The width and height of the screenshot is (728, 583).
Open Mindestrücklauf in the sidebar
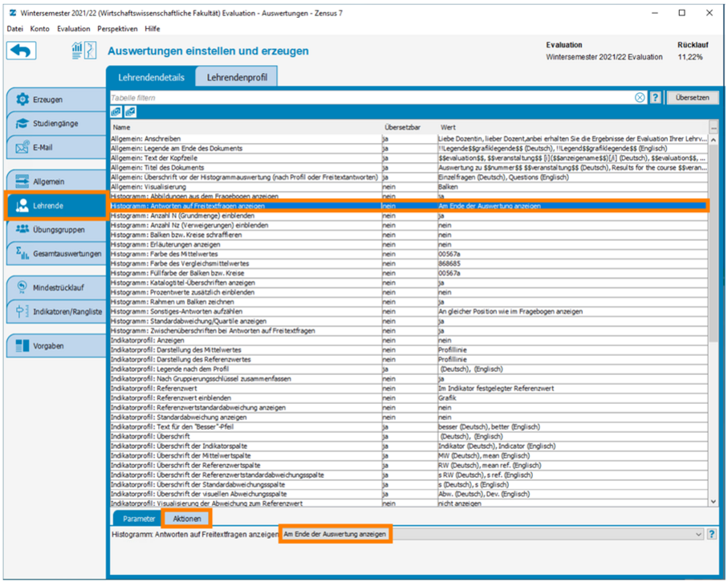tap(56, 287)
